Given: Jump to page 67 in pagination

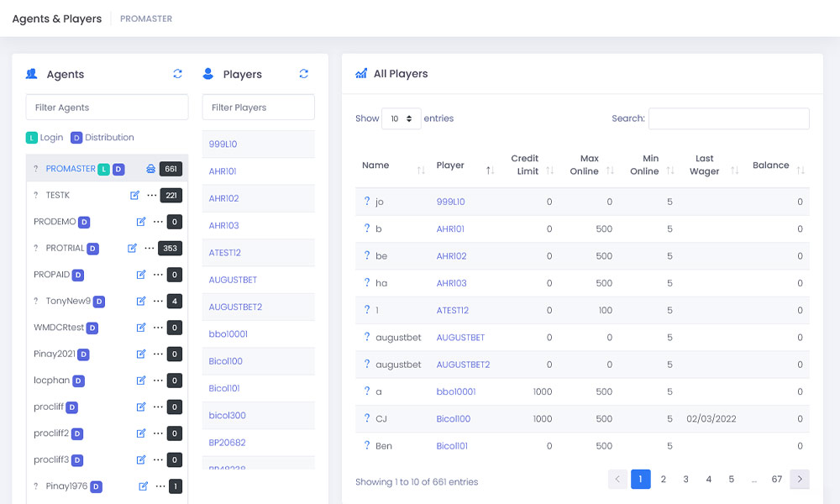Looking at the screenshot, I should pos(776,479).
